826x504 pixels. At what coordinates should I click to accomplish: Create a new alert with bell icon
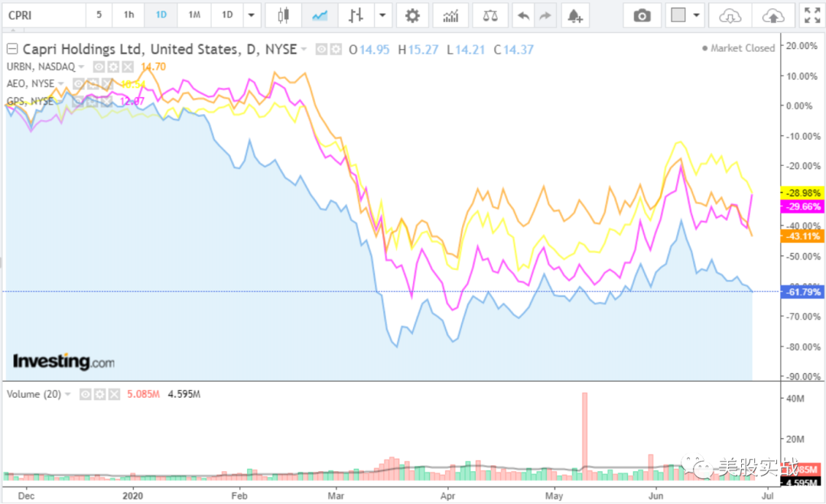pyautogui.click(x=574, y=15)
